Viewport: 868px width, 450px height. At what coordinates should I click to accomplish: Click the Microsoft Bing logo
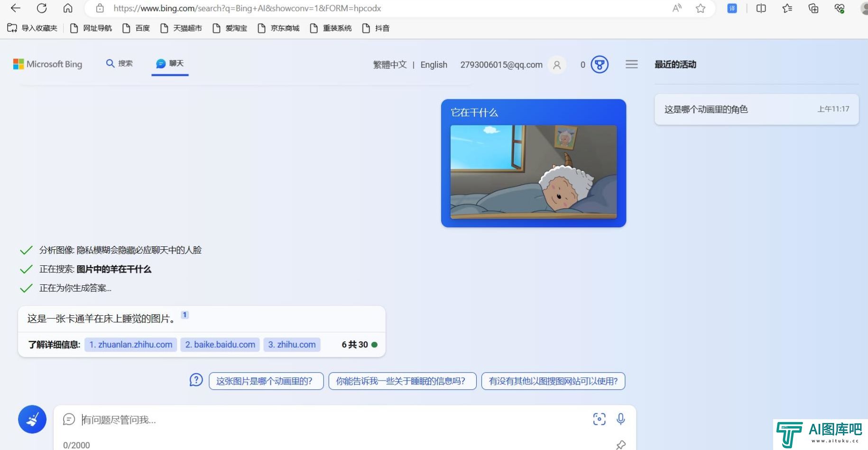point(47,64)
